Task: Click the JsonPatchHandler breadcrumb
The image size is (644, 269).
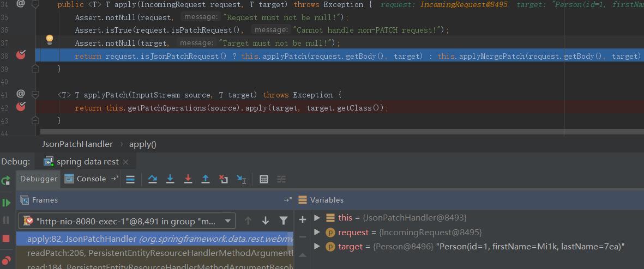Action: point(77,144)
